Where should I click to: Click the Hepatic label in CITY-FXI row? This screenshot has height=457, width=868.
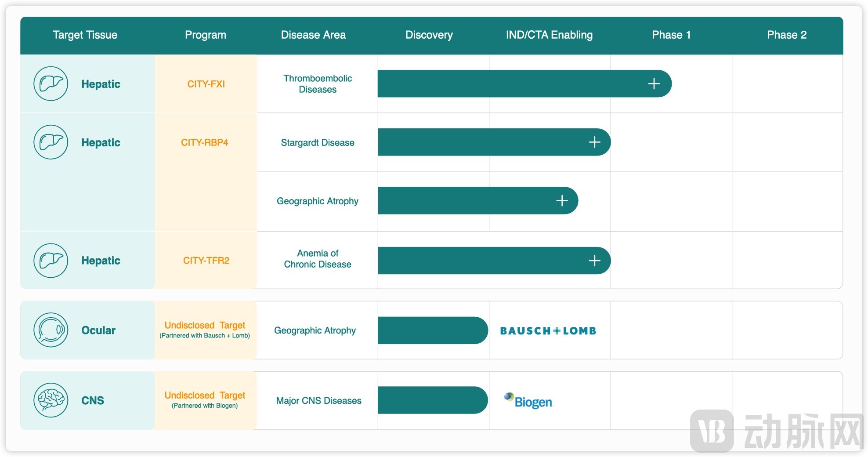coord(101,84)
